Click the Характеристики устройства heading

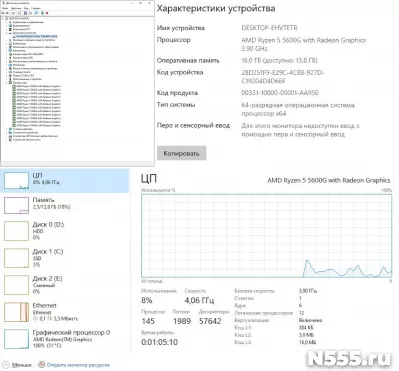coord(216,8)
